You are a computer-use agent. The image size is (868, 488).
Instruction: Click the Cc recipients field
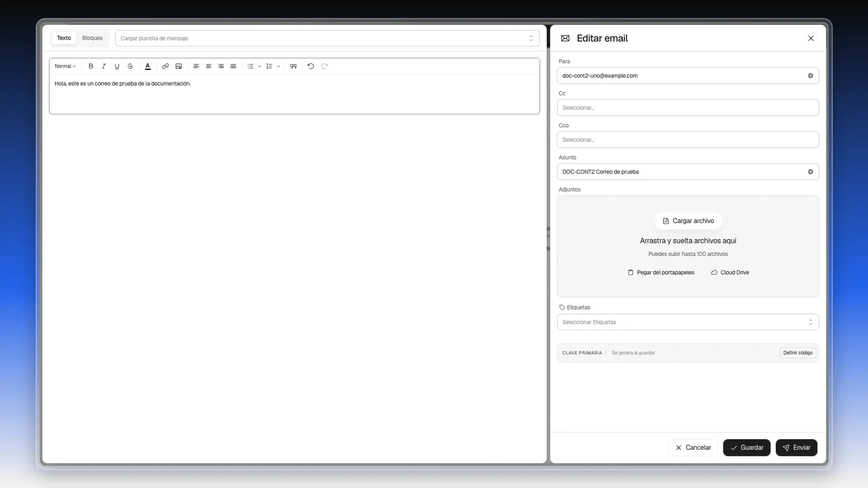[688, 108]
